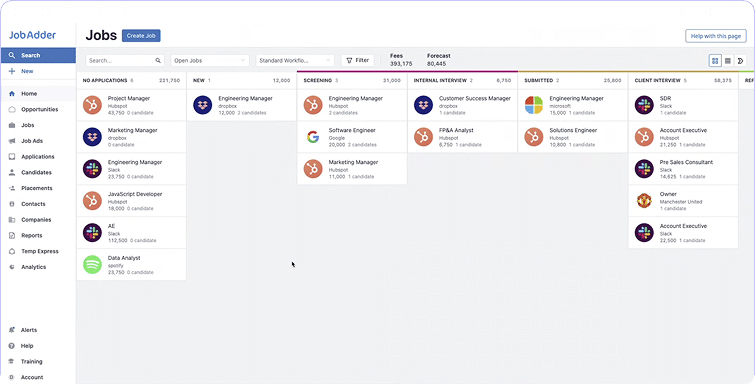Click the Home house icon
This screenshot has width=755, height=384.
coord(12,94)
